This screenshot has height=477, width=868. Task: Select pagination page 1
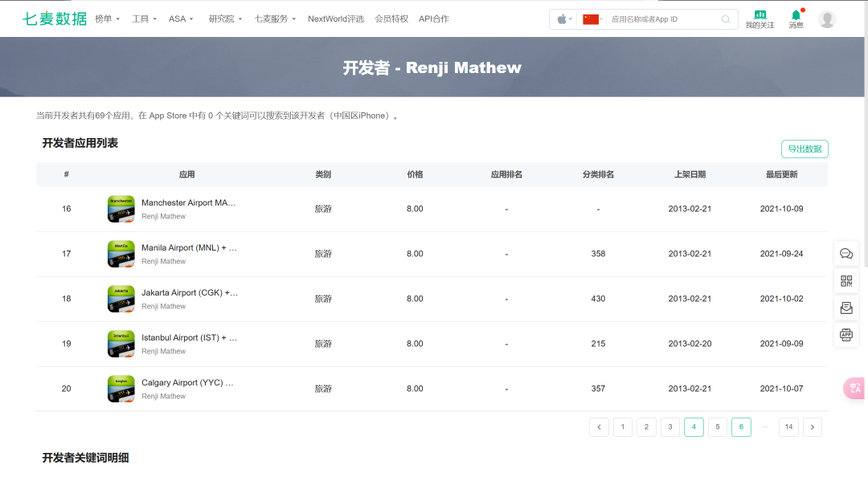(x=623, y=426)
